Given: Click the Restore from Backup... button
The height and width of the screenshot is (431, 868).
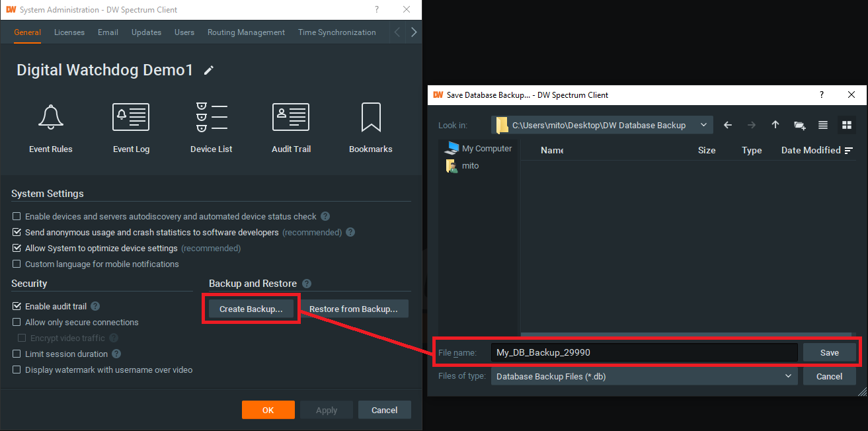Looking at the screenshot, I should (354, 309).
